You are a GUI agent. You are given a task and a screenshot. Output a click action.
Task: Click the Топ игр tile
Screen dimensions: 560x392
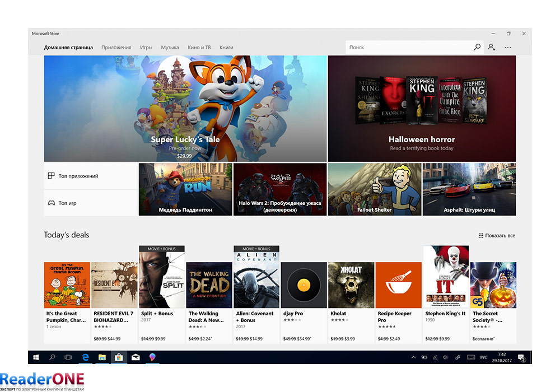(91, 203)
